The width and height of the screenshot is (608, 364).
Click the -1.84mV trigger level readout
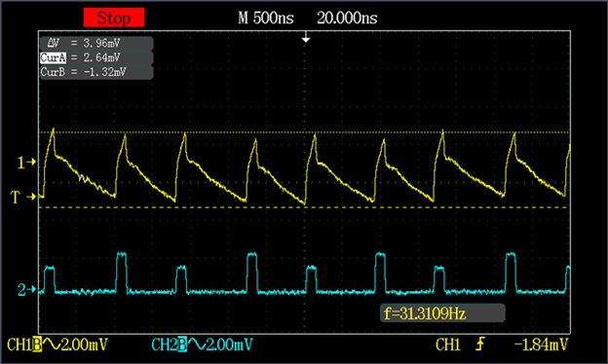click(541, 345)
